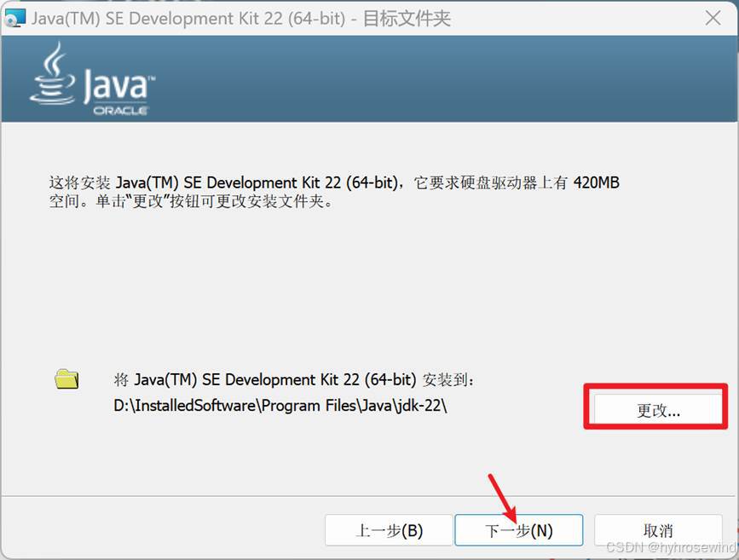
Task: Close the Java installer window
Action: (x=713, y=19)
